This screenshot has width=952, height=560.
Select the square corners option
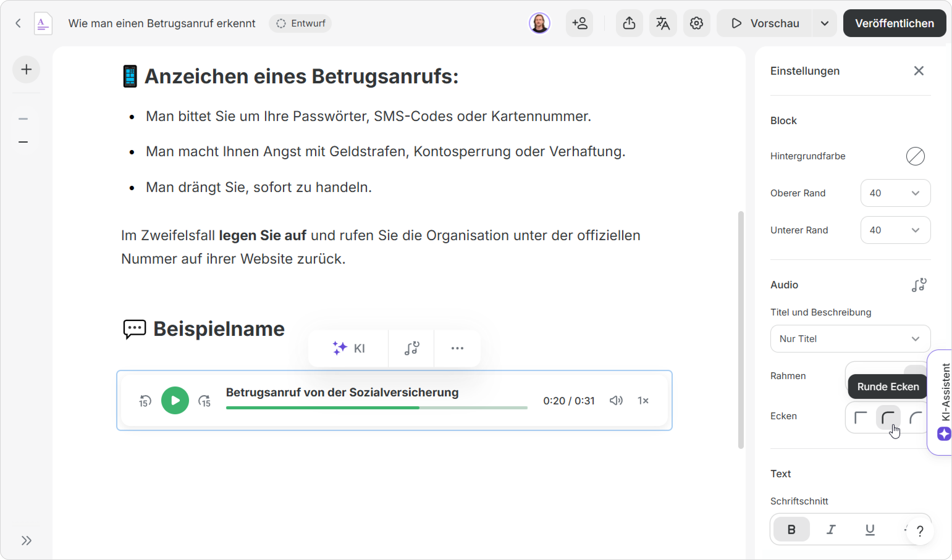coord(861,418)
